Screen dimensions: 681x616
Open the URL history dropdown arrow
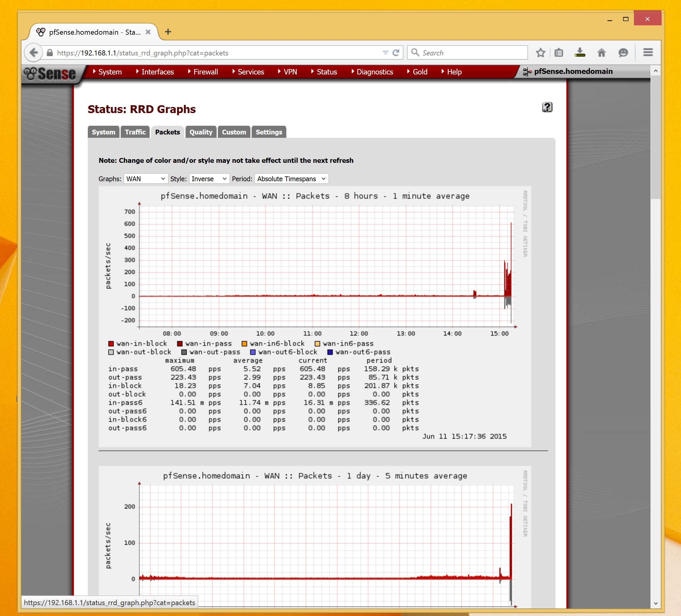(x=385, y=53)
